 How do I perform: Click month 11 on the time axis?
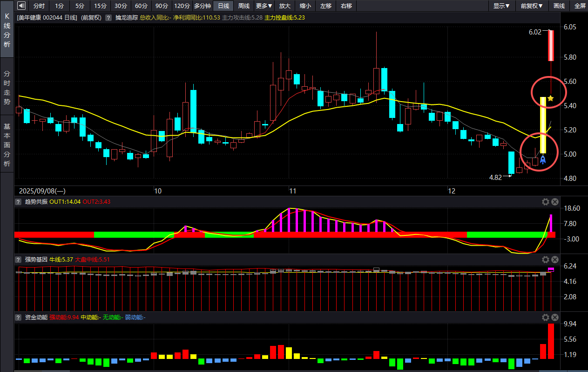click(x=292, y=191)
